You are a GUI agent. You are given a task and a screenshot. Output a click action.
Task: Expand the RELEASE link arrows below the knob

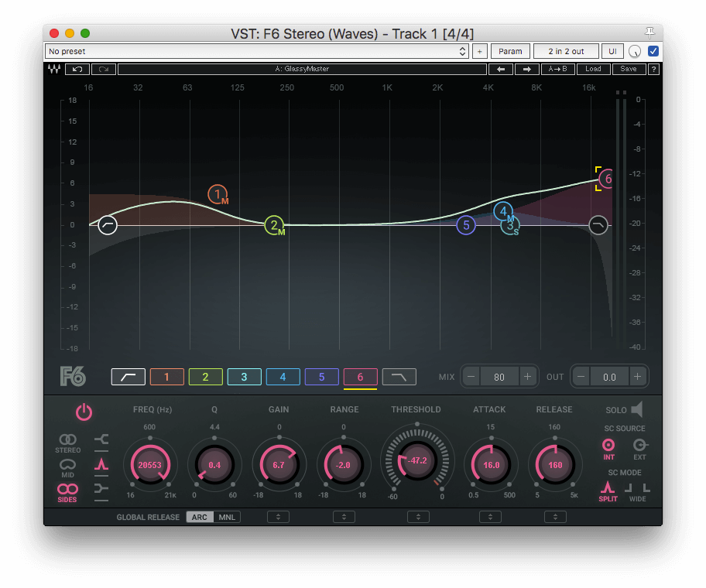[555, 517]
